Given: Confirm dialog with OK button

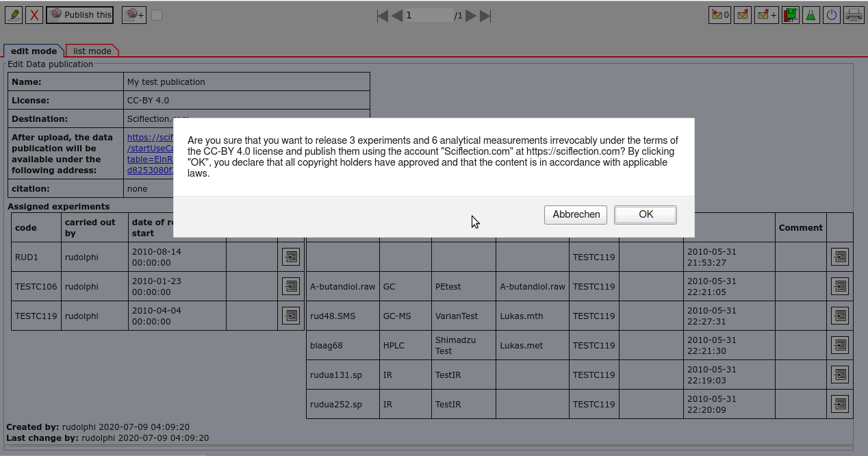Looking at the screenshot, I should pyautogui.click(x=646, y=214).
